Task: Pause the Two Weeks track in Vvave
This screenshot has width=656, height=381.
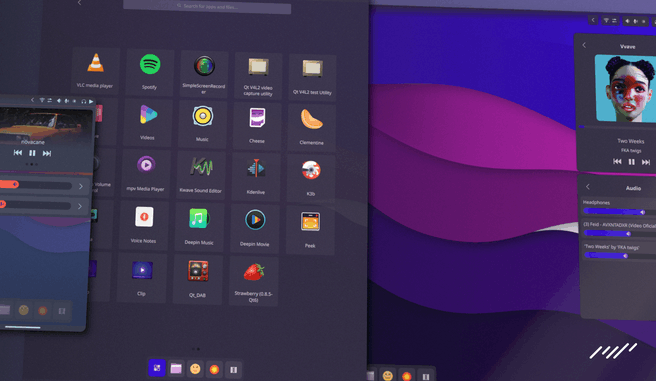Action: pos(632,162)
